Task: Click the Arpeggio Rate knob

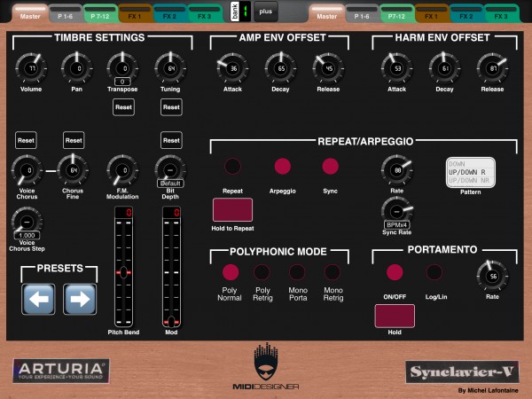Action: click(396, 170)
